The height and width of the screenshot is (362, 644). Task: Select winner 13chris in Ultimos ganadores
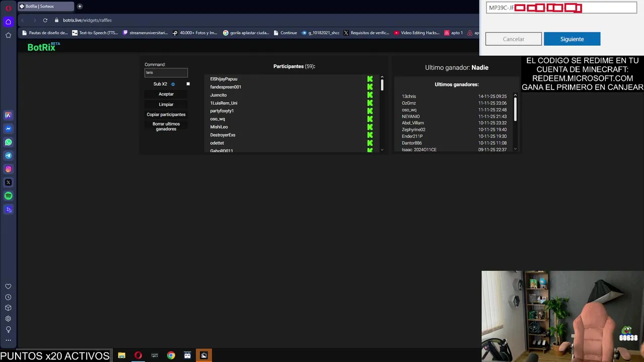409,97
